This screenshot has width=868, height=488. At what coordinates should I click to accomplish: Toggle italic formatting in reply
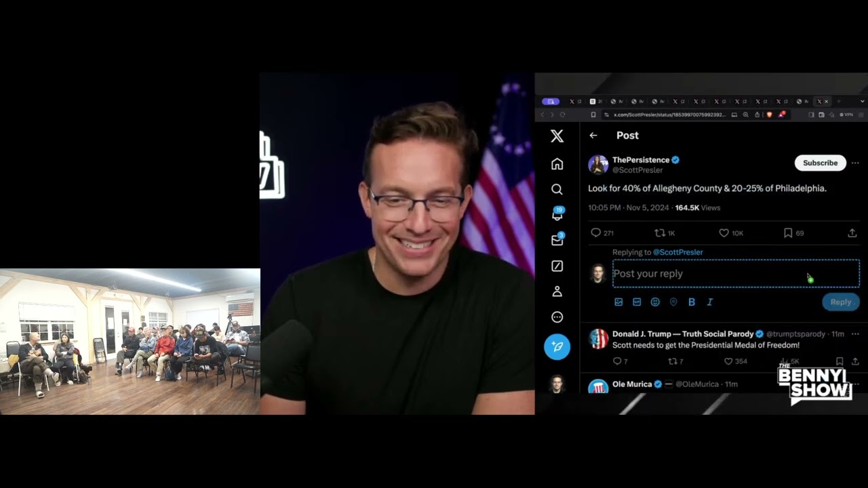click(710, 302)
